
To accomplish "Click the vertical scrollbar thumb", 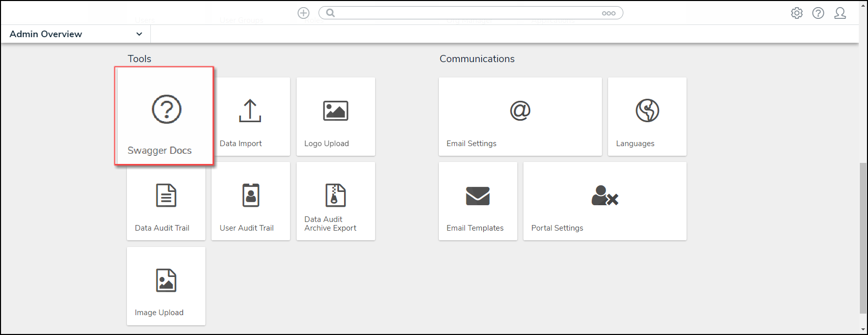I will (862, 237).
